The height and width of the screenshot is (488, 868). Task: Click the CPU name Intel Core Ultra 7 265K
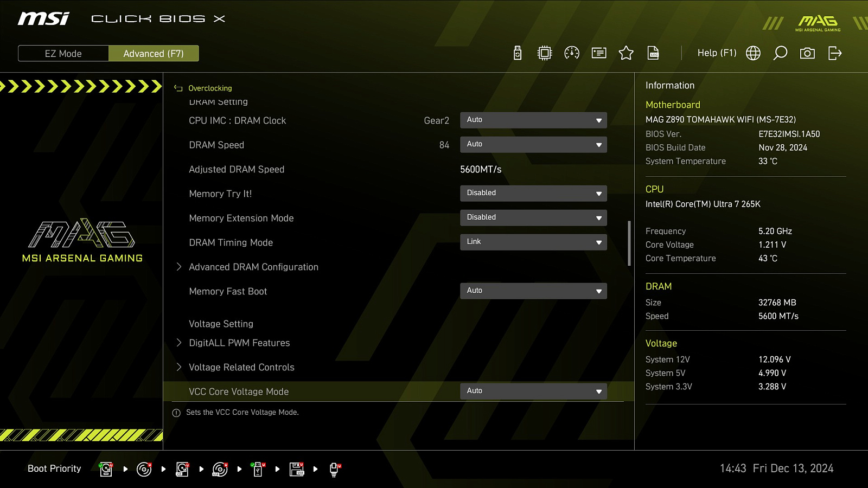tap(703, 204)
